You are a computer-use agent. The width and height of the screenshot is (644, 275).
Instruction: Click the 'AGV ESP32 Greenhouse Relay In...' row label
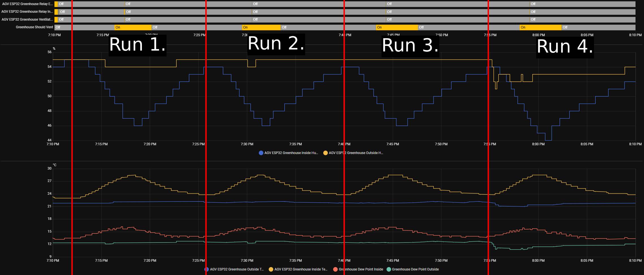click(x=27, y=12)
